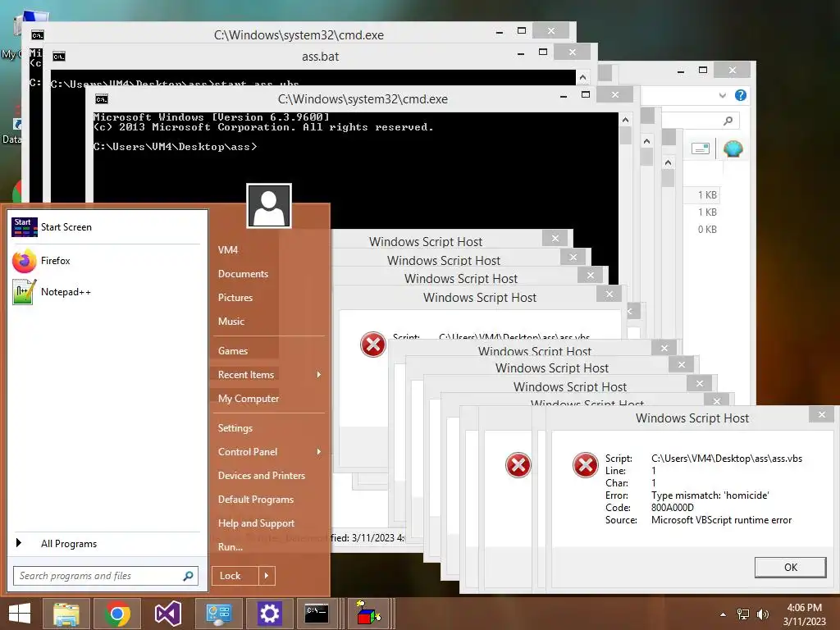Click the error text Type mismatch: 'homicide'
The height and width of the screenshot is (630, 840).
click(710, 495)
